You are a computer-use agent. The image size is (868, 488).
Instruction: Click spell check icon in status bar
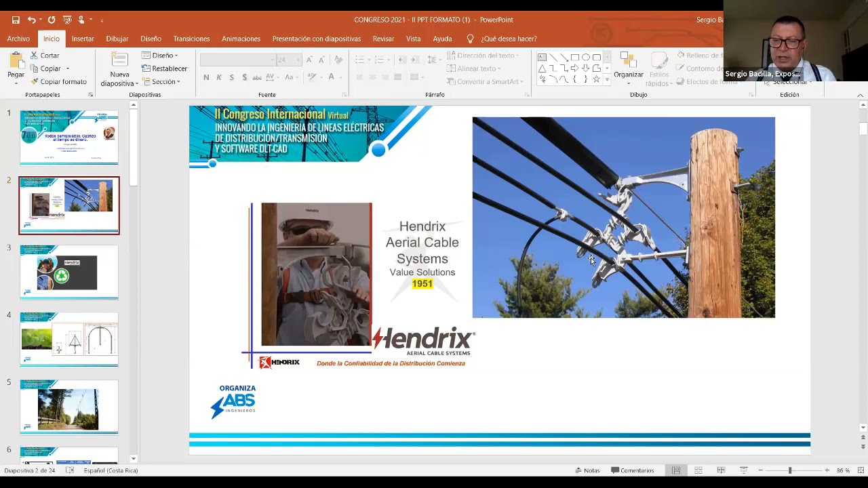pos(70,470)
